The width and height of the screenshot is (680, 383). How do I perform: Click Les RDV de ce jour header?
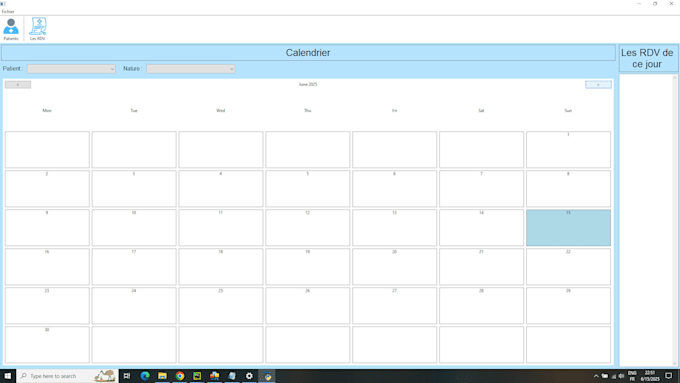648,58
